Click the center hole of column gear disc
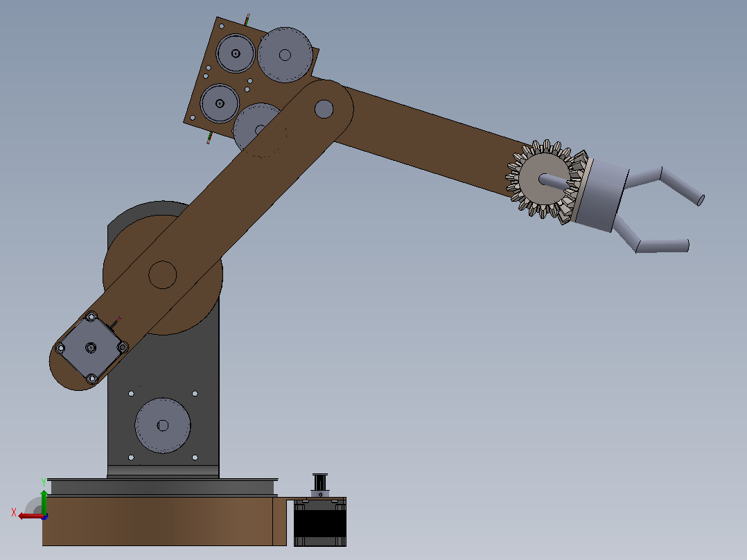The image size is (747, 560). point(162,426)
